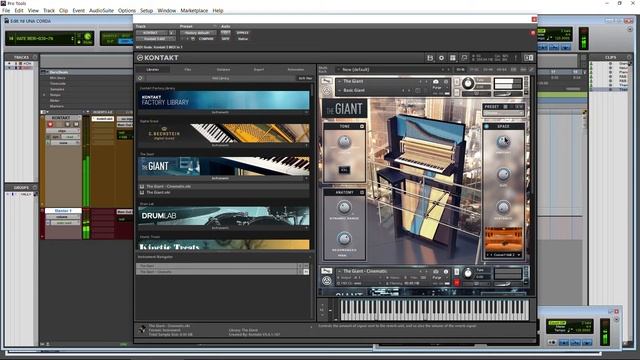Turn the Dynamic Range knob
Viewport: 640px width, 360px height.
(x=344, y=207)
